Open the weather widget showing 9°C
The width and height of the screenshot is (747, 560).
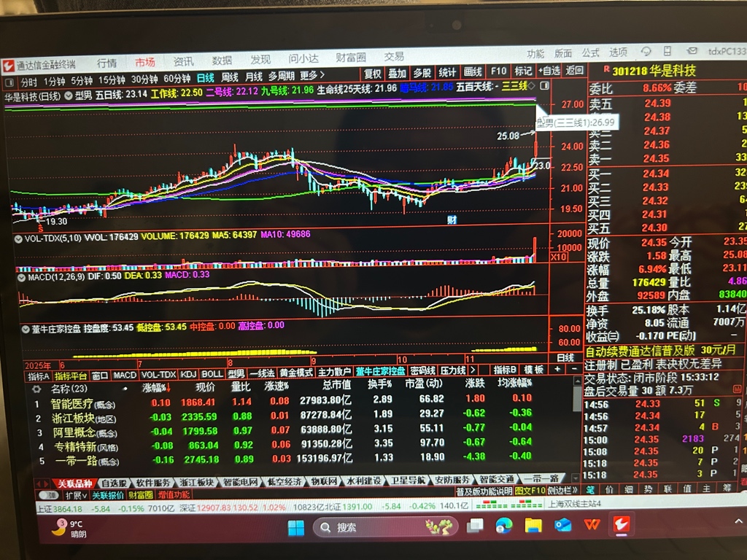70,529
